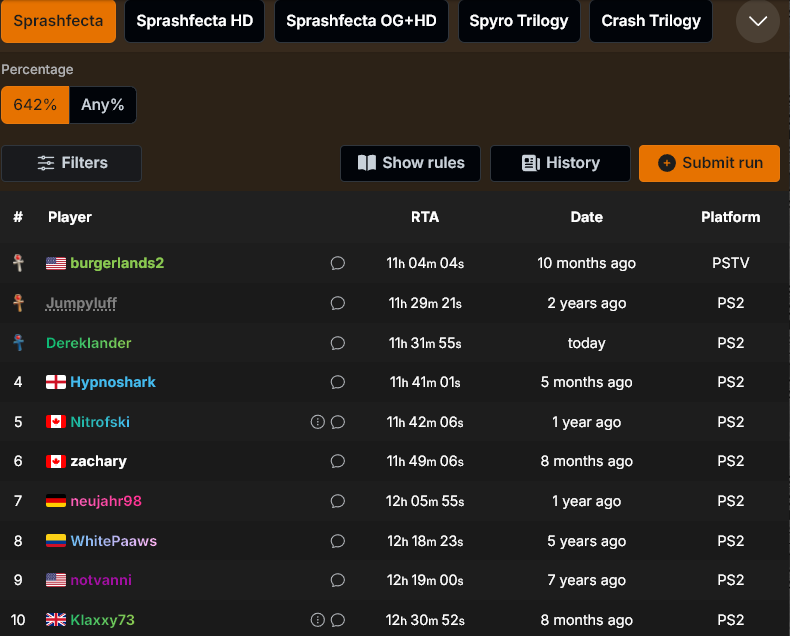Open Jumpyluff player profile
The height and width of the screenshot is (636, 790).
click(x=81, y=303)
